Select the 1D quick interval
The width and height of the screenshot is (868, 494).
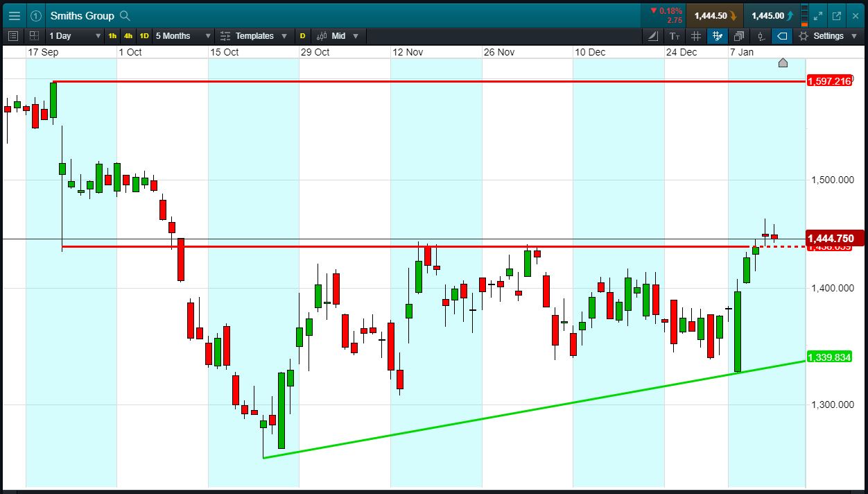pyautogui.click(x=144, y=36)
